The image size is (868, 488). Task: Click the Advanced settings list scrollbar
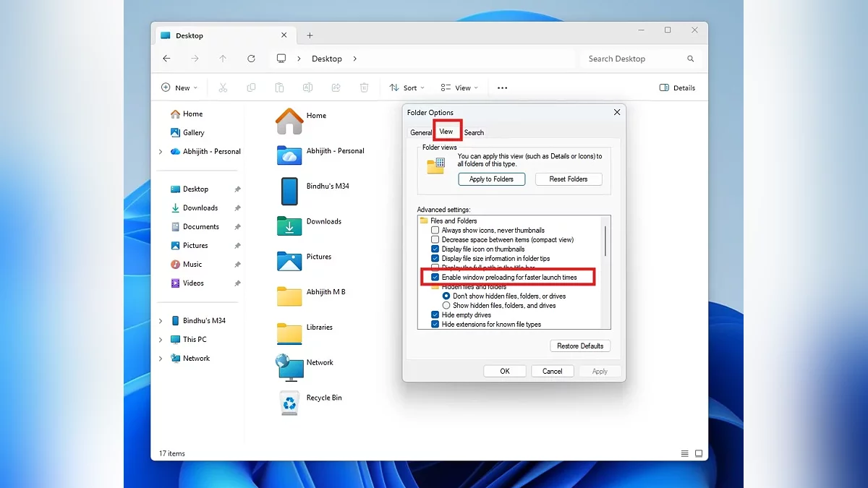pyautogui.click(x=605, y=241)
